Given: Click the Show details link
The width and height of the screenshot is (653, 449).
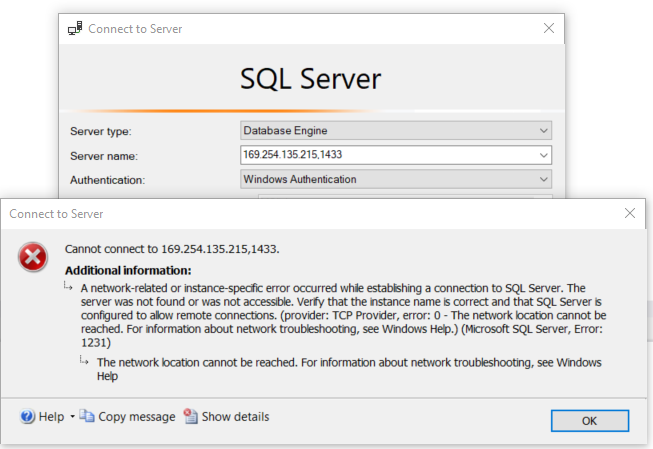Looking at the screenshot, I should 235,417.
